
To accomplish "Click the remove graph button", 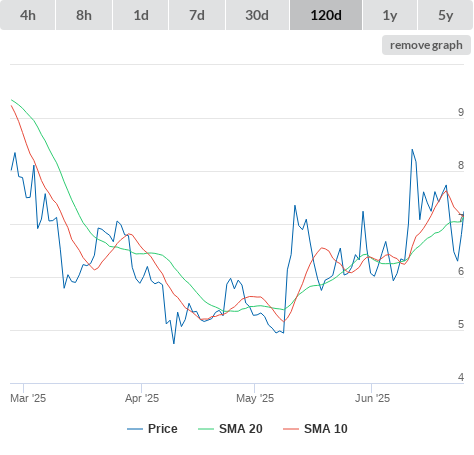I will click(x=426, y=45).
